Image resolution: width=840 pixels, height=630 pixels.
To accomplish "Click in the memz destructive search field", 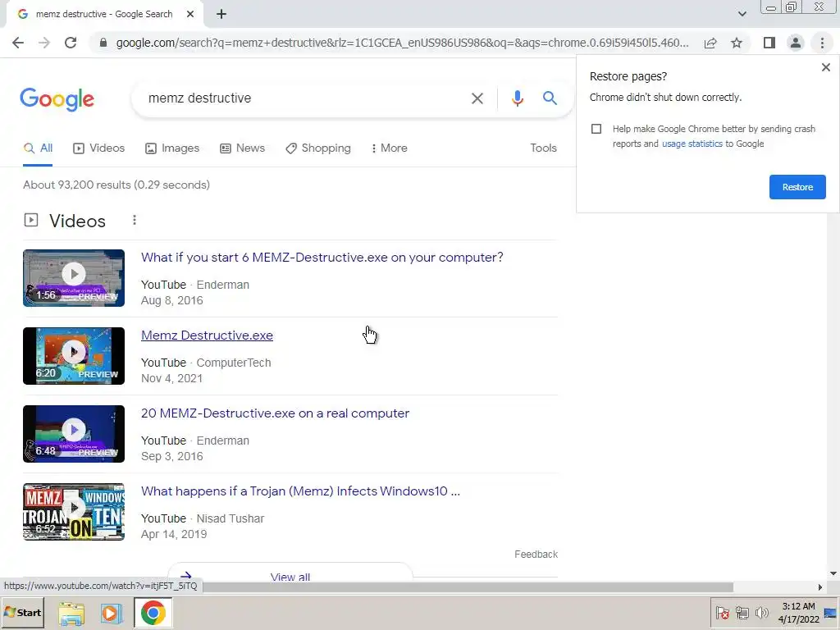I will tap(305, 98).
